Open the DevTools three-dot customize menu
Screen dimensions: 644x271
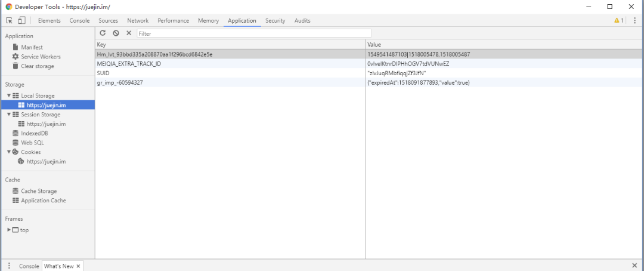634,20
